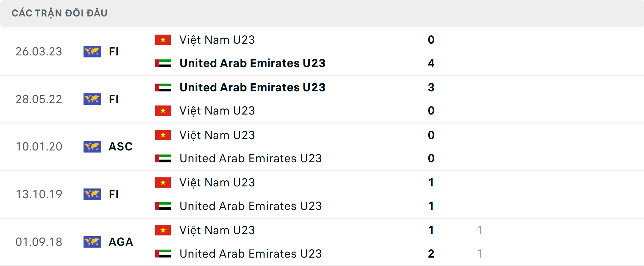Open the FI competition from the 13.10.19 row
This screenshot has width=644, height=266.
pyautogui.click(x=114, y=194)
